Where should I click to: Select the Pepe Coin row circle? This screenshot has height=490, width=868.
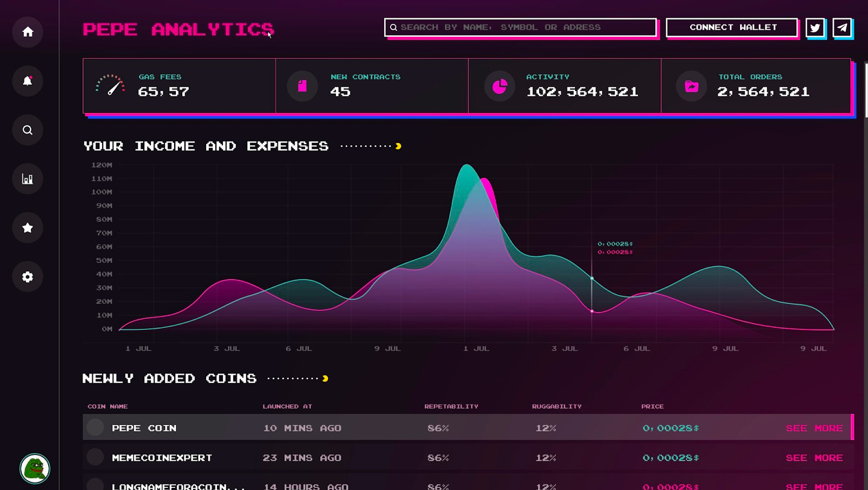(95, 428)
